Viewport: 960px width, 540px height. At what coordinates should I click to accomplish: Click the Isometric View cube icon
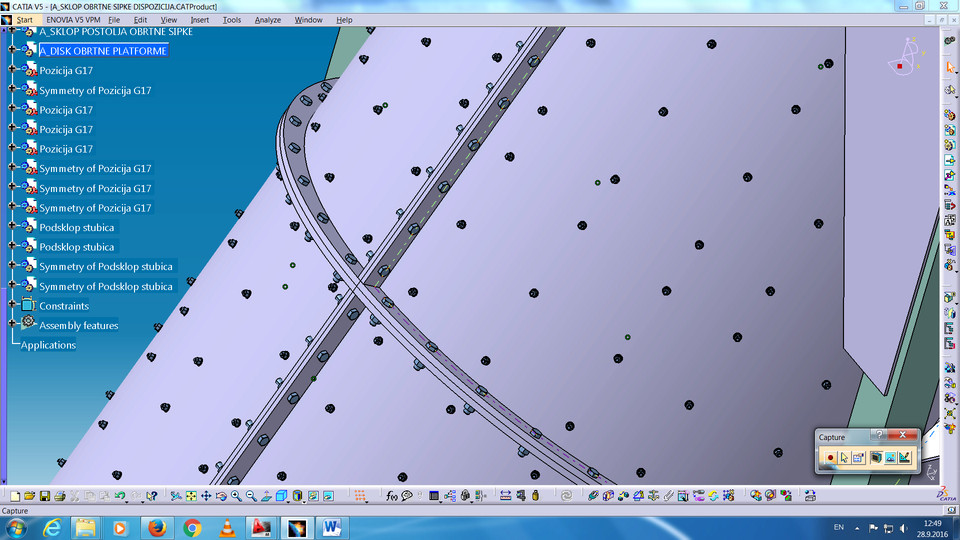[x=281, y=496]
